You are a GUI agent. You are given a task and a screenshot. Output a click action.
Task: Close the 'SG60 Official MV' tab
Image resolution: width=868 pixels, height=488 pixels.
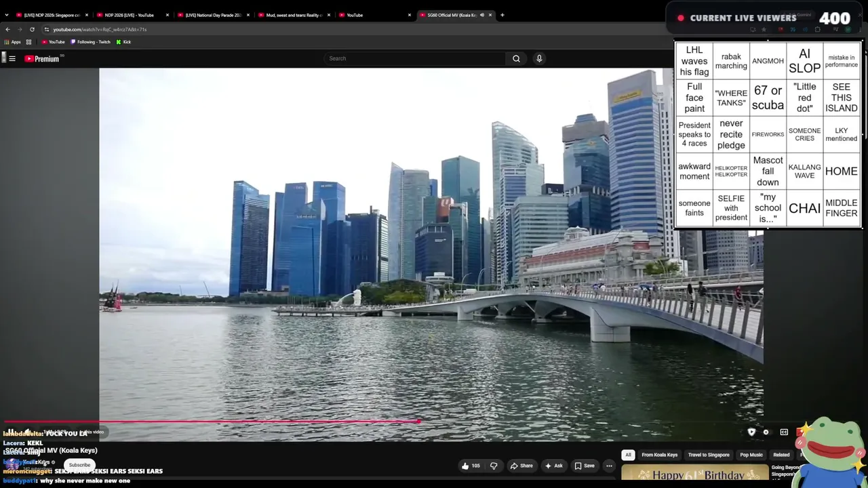(x=490, y=15)
